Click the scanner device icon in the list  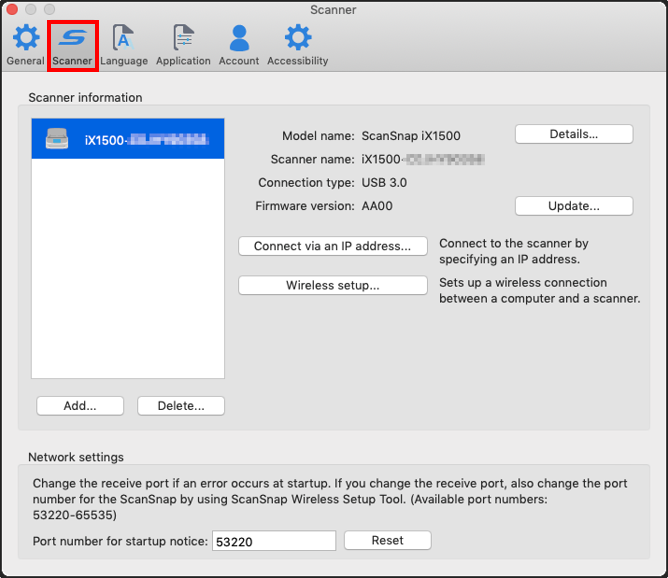[x=57, y=138]
